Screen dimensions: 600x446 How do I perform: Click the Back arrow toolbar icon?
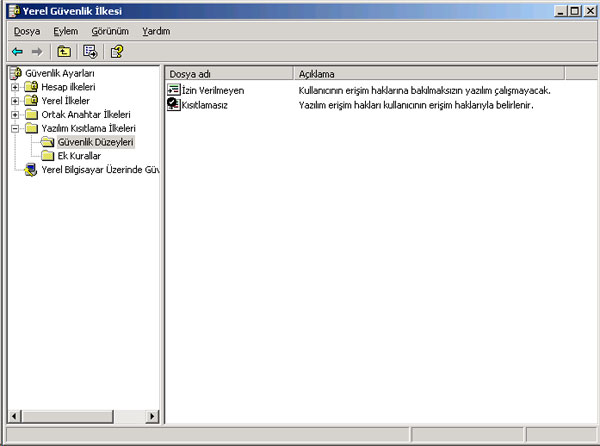point(17,51)
